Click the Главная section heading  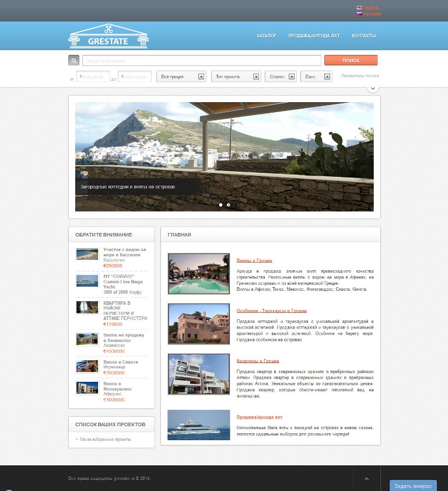tap(179, 235)
